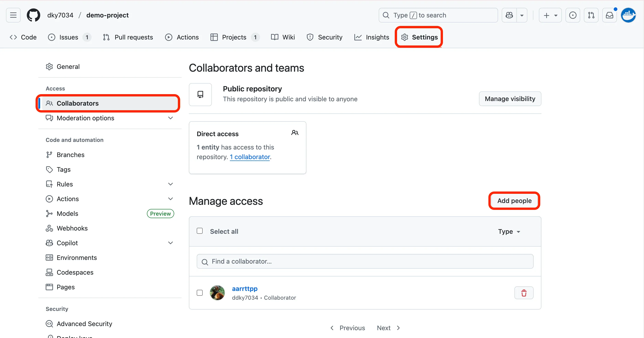
Task: Click the Find a collaborator field
Action: pyautogui.click(x=365, y=262)
